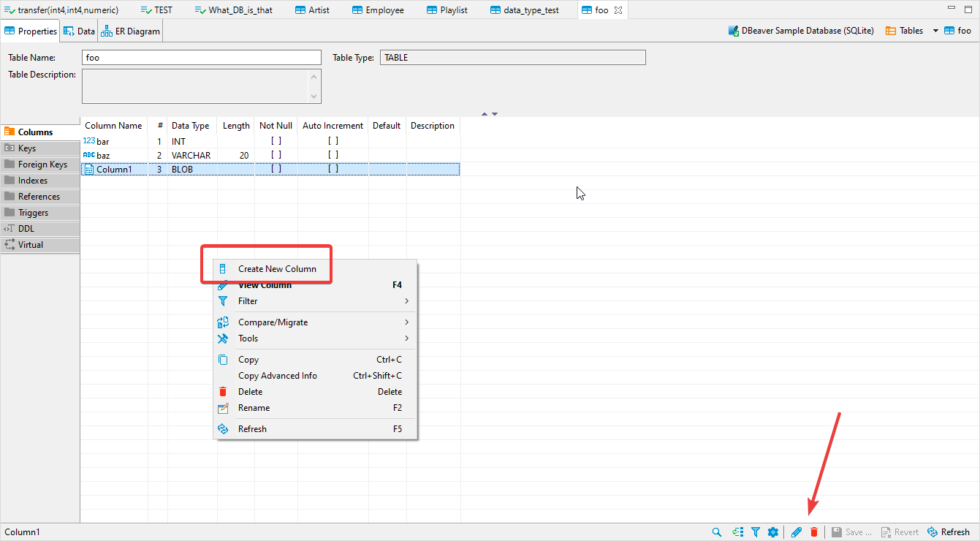Select Copy Advanced Info from the menu
The width and height of the screenshot is (980, 541).
coord(278,375)
